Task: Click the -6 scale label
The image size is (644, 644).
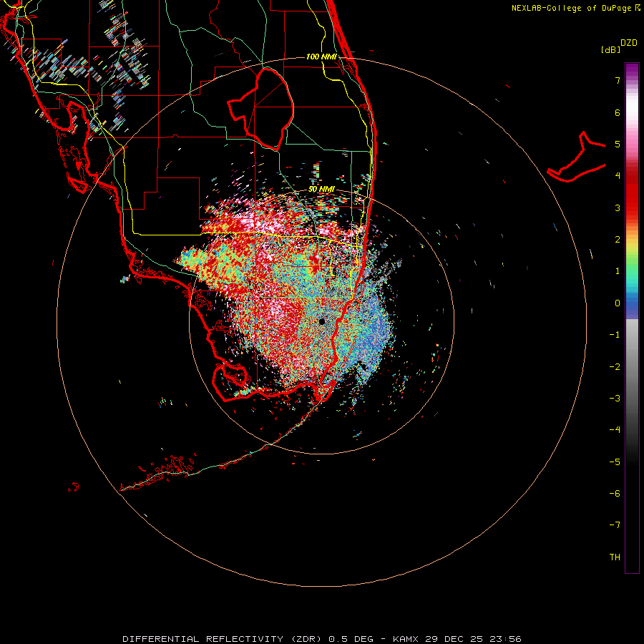Action: [x=615, y=494]
